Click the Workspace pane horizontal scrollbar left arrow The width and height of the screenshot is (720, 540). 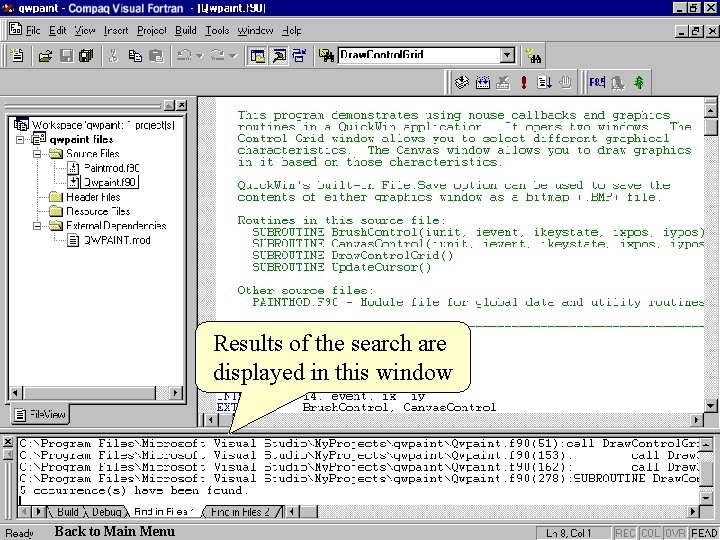(x=16, y=393)
